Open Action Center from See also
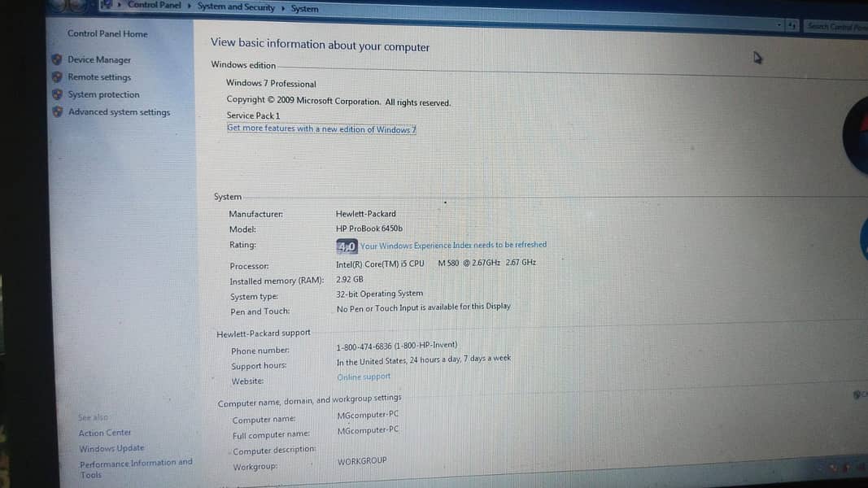Screen dimensions: 868x488 tap(105, 433)
